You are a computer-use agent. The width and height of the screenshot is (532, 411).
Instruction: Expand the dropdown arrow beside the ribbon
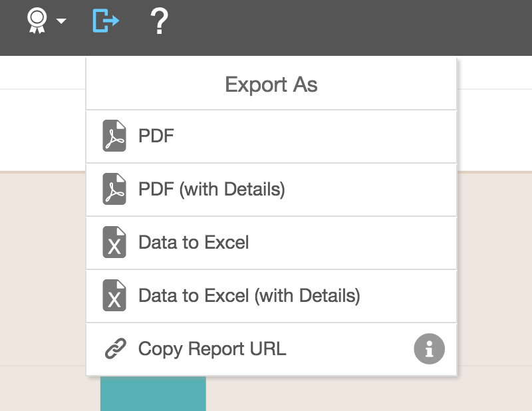point(61,21)
